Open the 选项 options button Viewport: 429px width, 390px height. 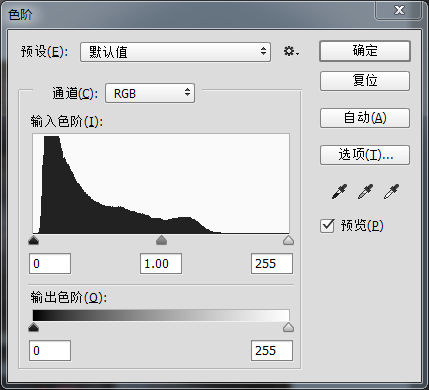click(x=365, y=155)
